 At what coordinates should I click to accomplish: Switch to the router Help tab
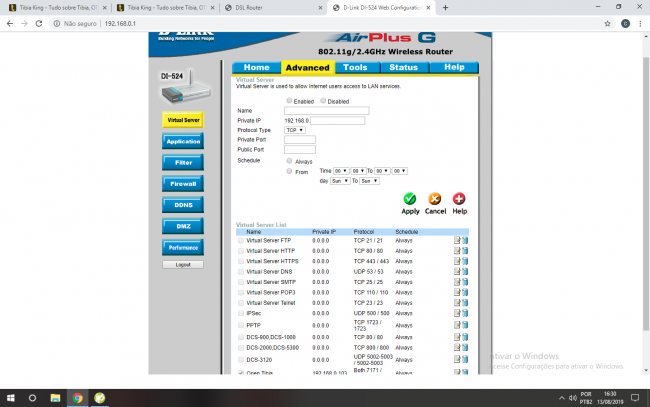454,67
